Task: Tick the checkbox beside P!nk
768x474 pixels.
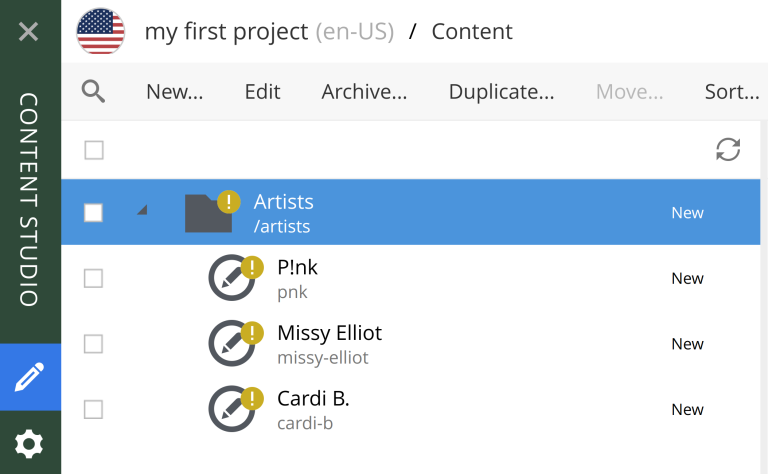Action: coord(94,278)
